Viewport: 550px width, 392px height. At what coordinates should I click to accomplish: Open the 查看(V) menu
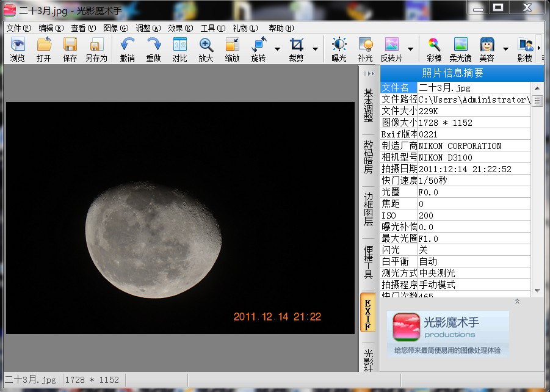[84, 28]
